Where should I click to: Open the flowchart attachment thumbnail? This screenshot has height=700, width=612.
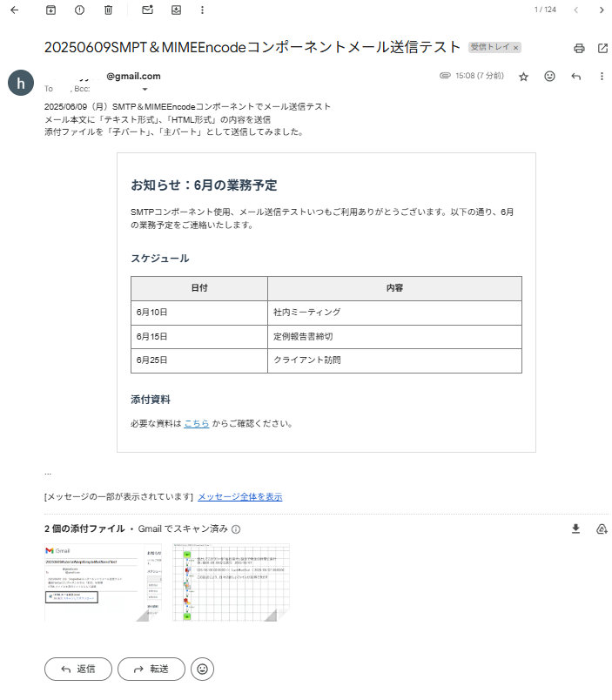click(231, 582)
